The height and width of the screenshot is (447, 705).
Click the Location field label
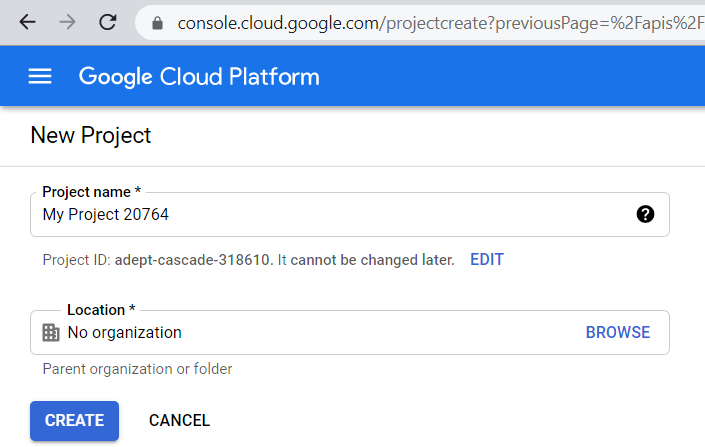click(x=101, y=310)
